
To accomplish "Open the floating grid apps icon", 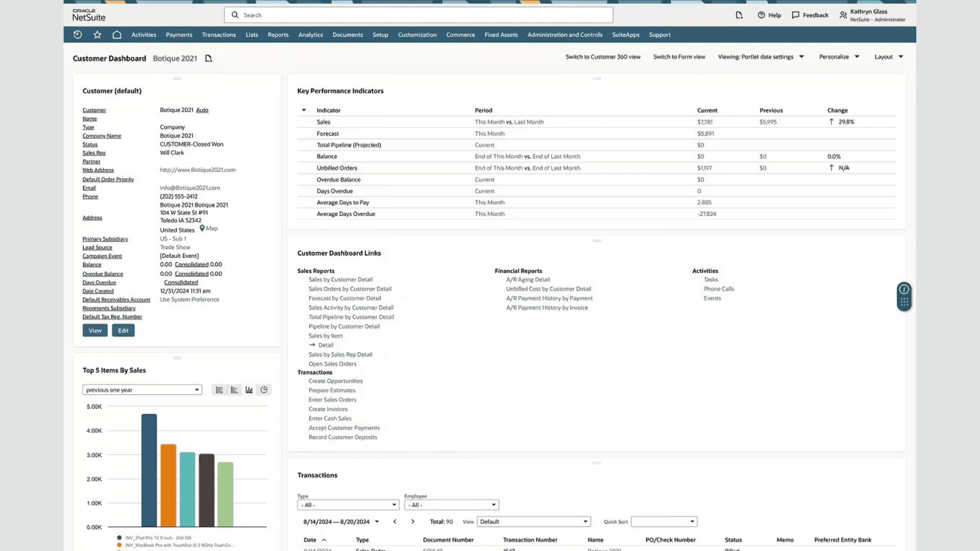I will [904, 303].
